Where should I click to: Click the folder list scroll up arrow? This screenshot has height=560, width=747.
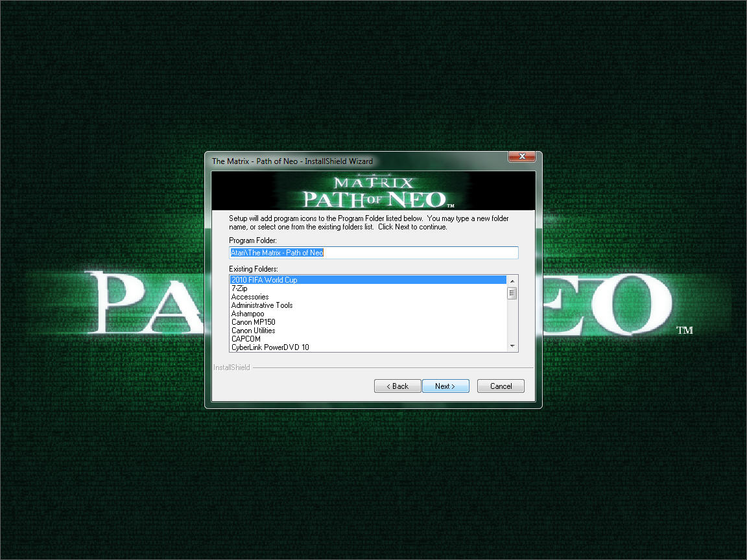(x=512, y=281)
